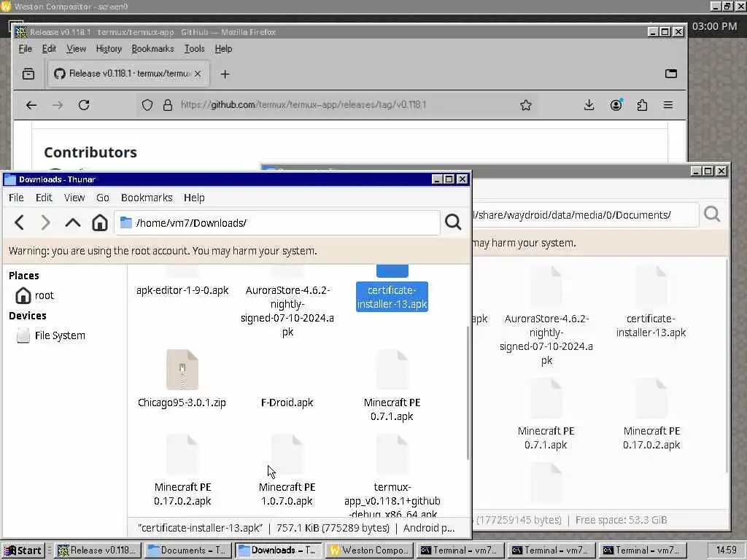Open Go menu in Downloads Thunar

pyautogui.click(x=102, y=197)
